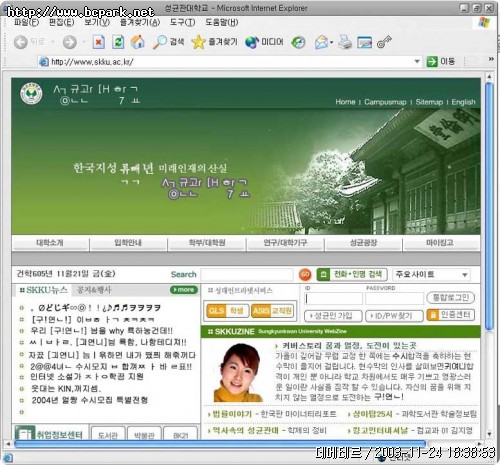The height and width of the screenshot is (465, 500).
Task: Open the 주요사이트 dropdown list
Action: click(431, 274)
